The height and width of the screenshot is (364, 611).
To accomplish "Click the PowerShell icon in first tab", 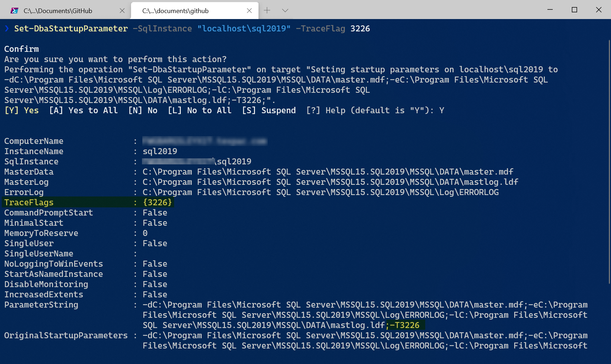I will coord(14,11).
